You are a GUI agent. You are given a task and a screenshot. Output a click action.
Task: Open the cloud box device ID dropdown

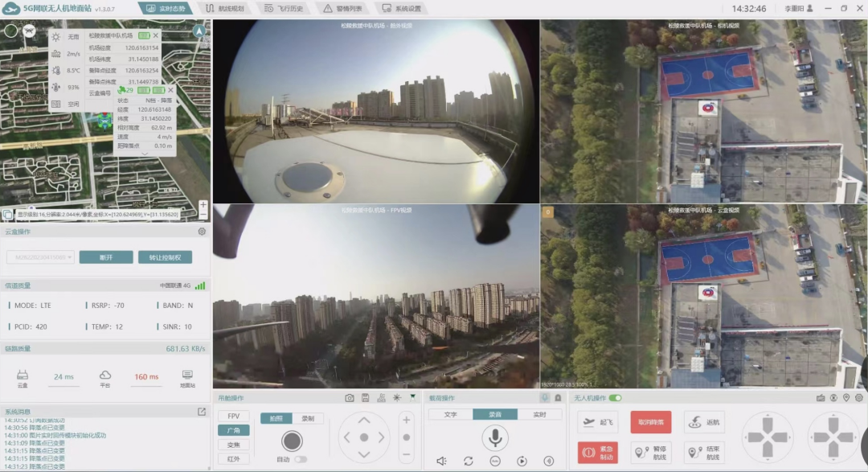(x=40, y=257)
